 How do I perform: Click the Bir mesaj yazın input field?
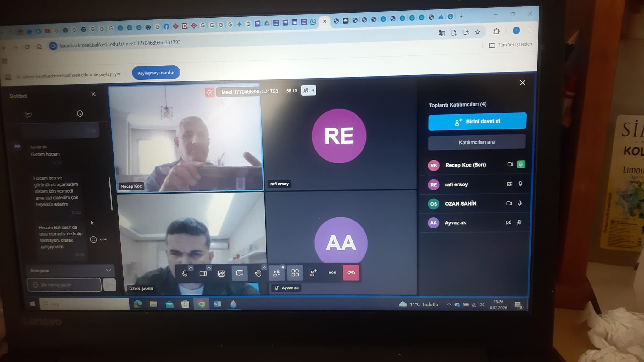point(64,285)
